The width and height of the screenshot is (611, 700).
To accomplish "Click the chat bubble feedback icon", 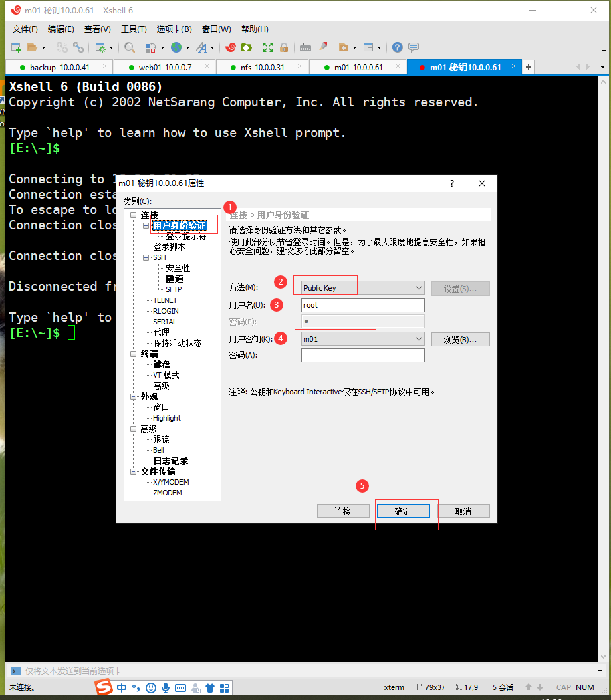I will (414, 47).
